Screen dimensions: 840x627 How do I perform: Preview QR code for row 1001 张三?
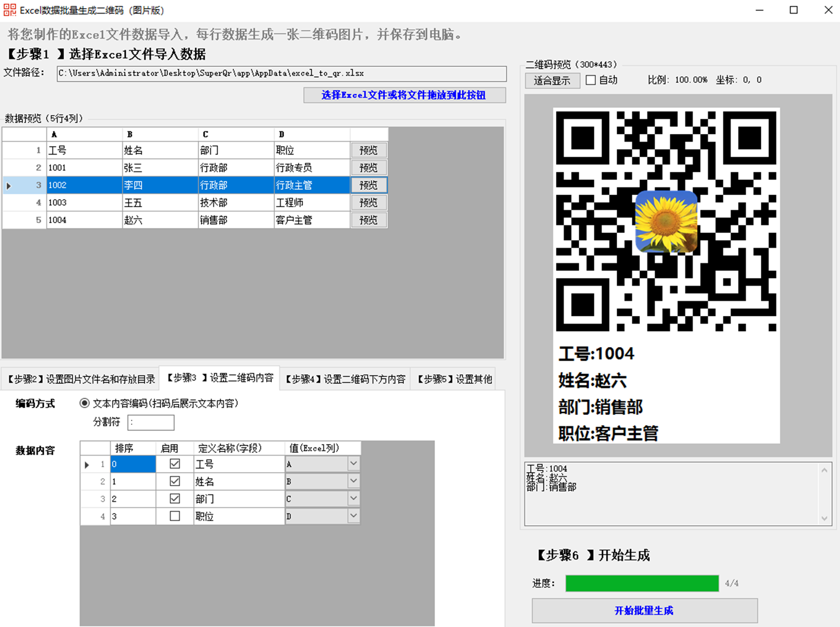(x=369, y=168)
